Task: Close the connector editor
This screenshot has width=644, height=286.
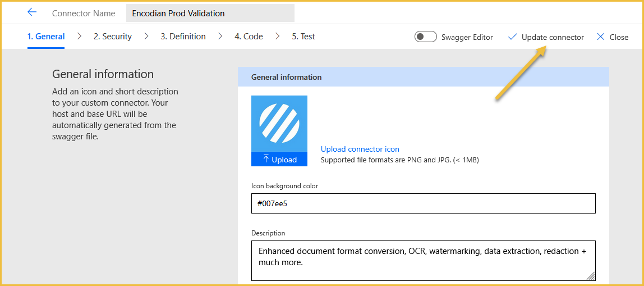Action: pyautogui.click(x=613, y=37)
